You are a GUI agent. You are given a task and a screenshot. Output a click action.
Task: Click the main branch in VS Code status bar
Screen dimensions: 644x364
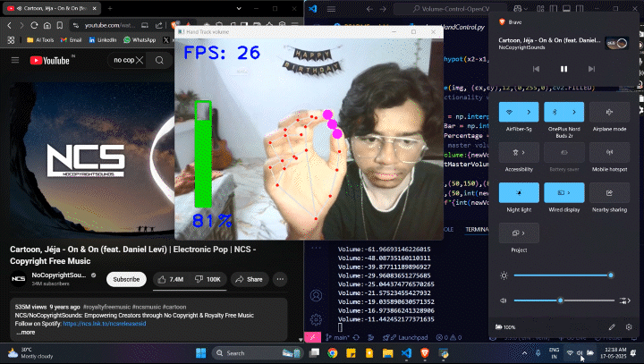coord(337,338)
